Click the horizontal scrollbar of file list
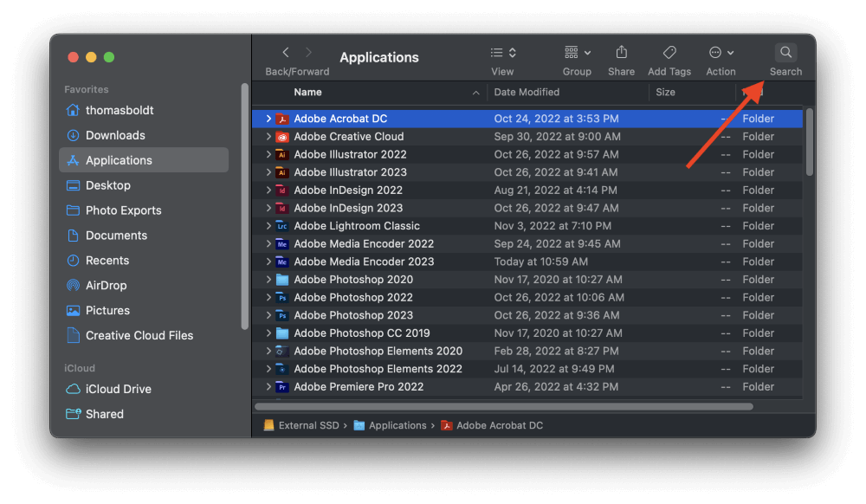Image resolution: width=866 pixels, height=504 pixels. click(x=504, y=407)
